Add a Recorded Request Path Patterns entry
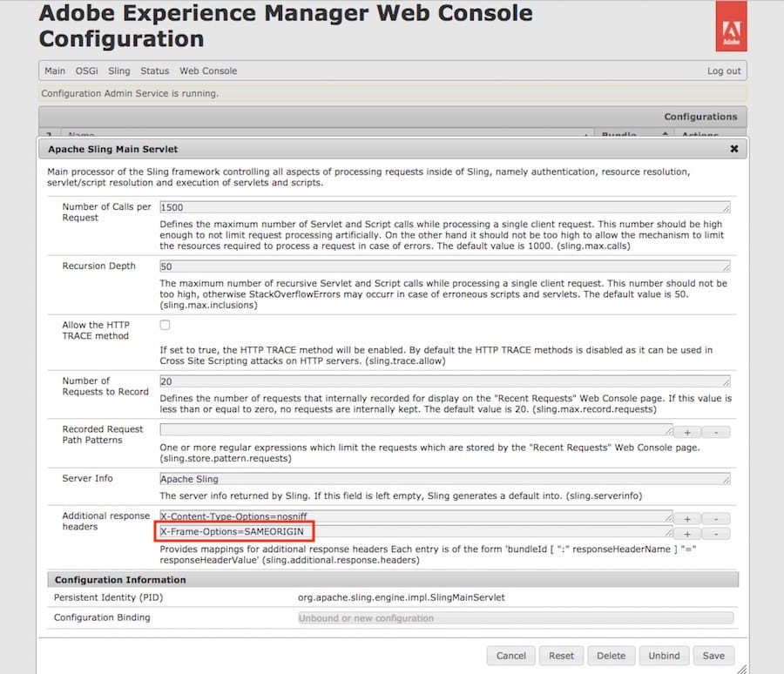The height and width of the screenshot is (674, 784). [687, 432]
